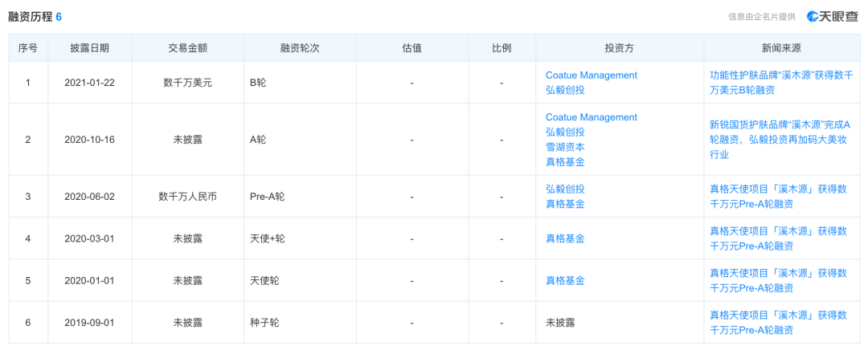Open Coatue Management investor in A轮 row
The width and height of the screenshot is (868, 354).
pyautogui.click(x=592, y=117)
